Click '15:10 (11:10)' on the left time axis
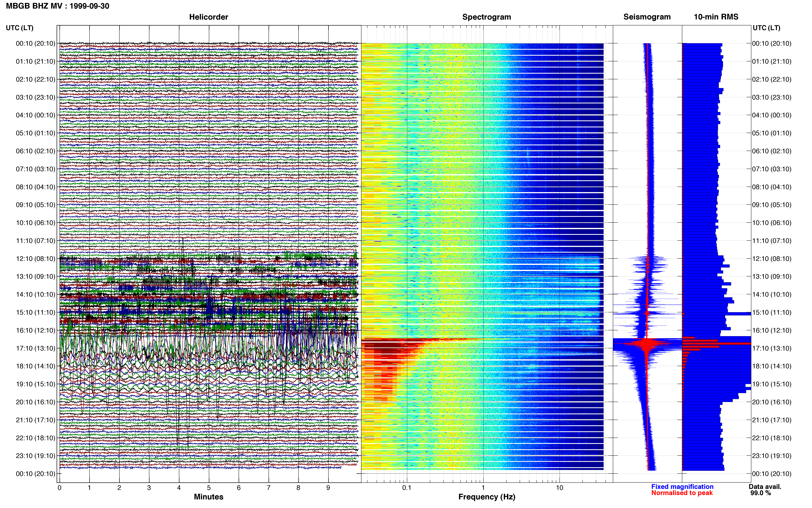Screen dimensions: 812x508 pyautogui.click(x=36, y=313)
